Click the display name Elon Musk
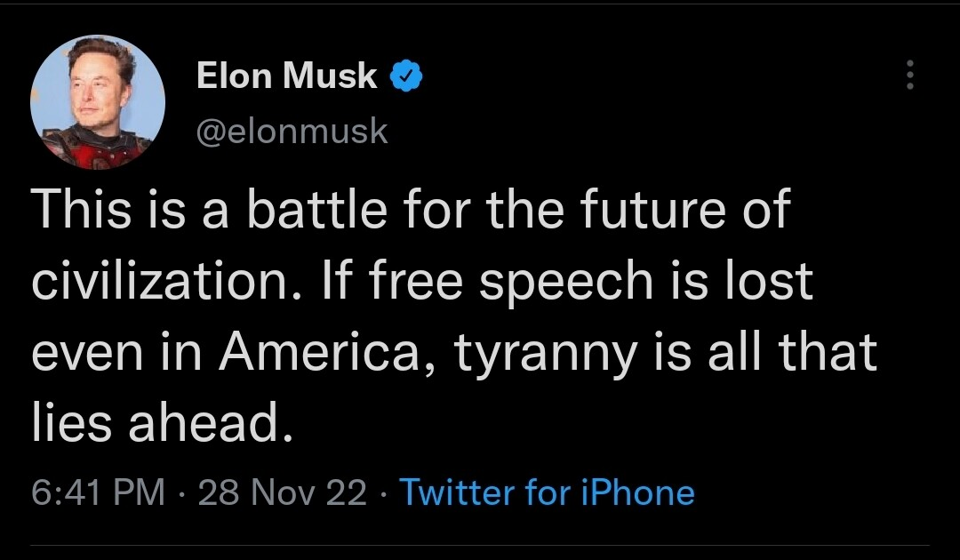The width and height of the screenshot is (960, 560). coord(286,76)
